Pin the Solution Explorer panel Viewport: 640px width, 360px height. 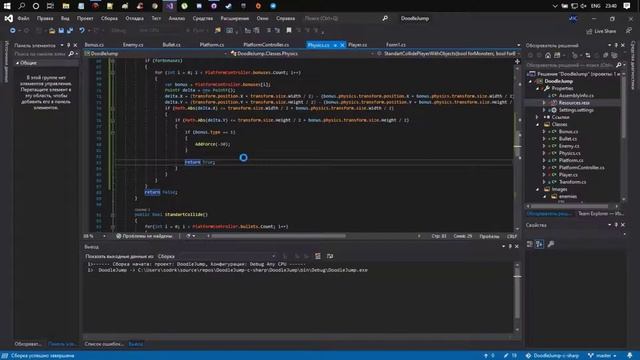(616, 45)
